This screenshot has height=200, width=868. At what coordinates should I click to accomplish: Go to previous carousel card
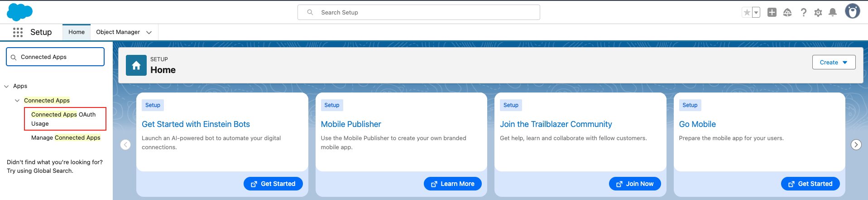tap(125, 145)
